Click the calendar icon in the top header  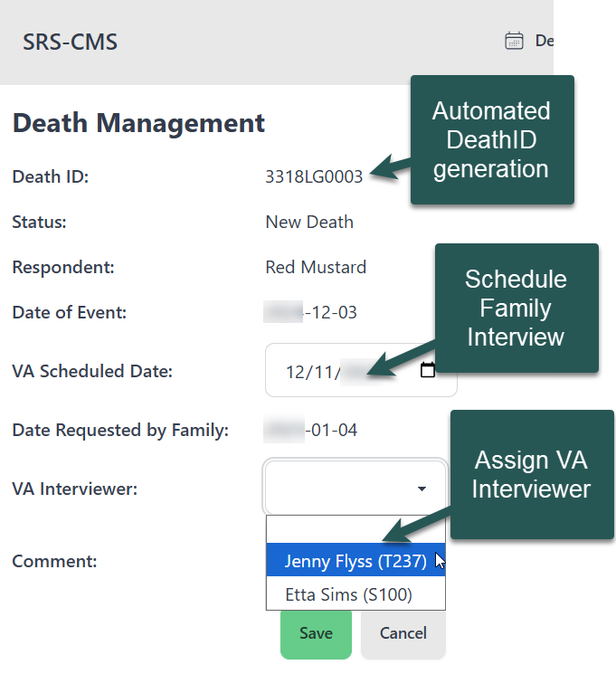(x=514, y=41)
